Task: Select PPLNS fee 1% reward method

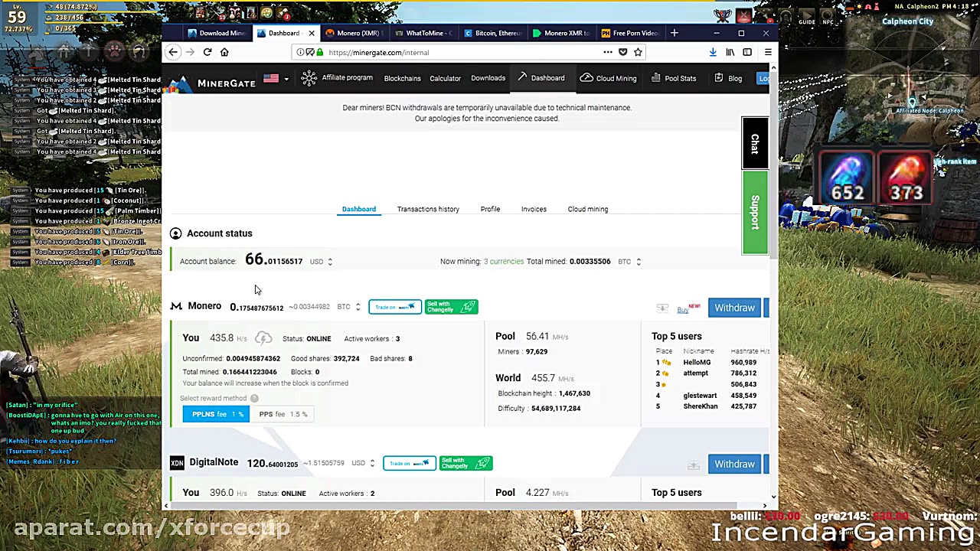Action: [216, 414]
